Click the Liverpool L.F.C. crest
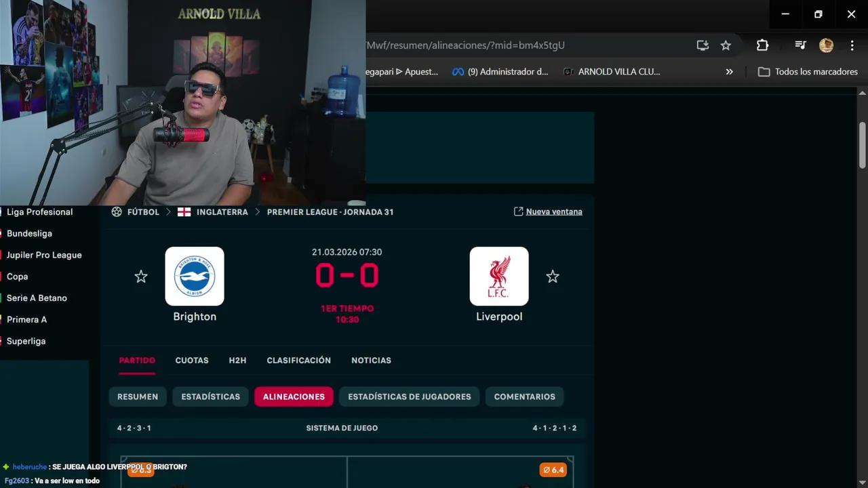 [499, 276]
